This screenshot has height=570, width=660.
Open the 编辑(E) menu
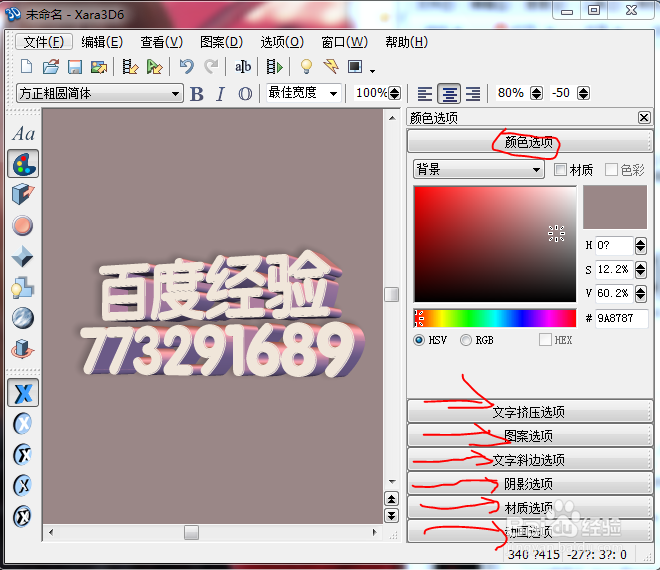click(x=102, y=42)
